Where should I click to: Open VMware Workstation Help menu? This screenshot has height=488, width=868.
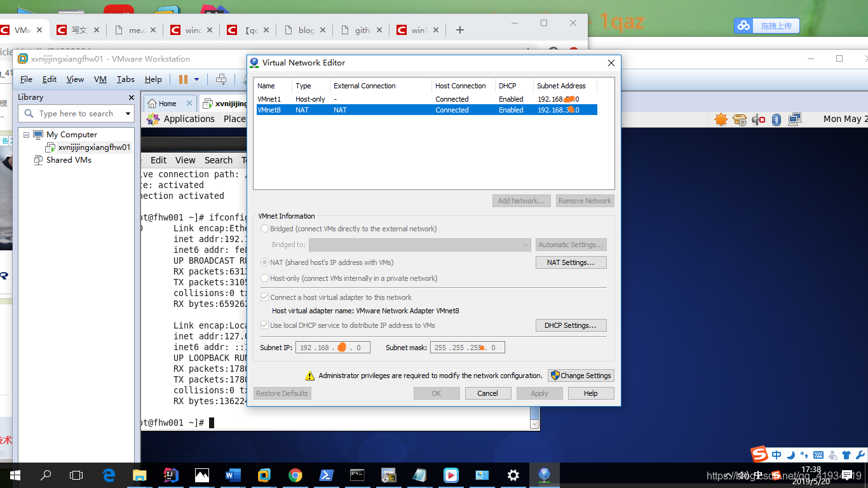point(153,79)
